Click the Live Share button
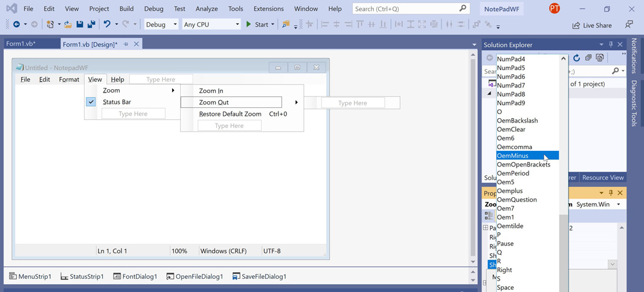The width and height of the screenshot is (644, 292). pos(592,25)
